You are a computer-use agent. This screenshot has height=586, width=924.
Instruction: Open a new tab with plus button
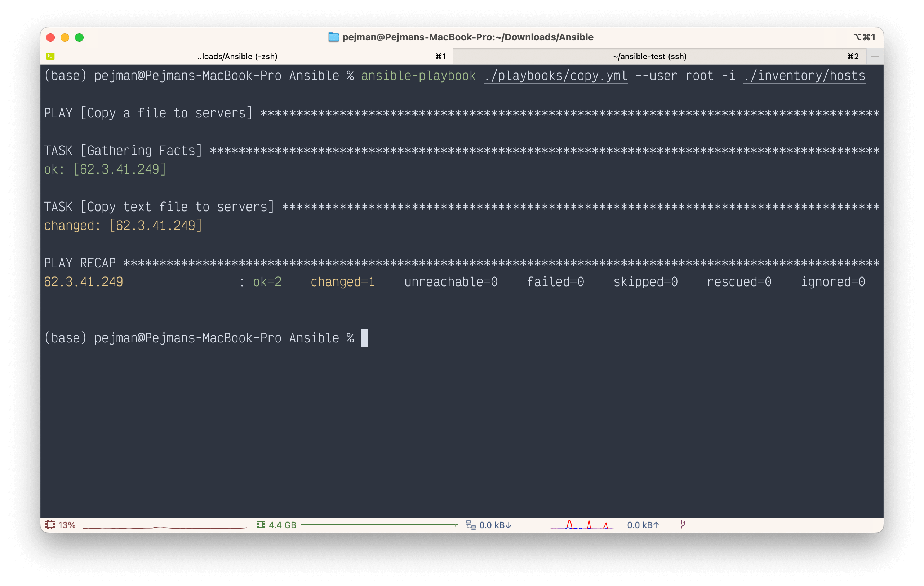875,57
